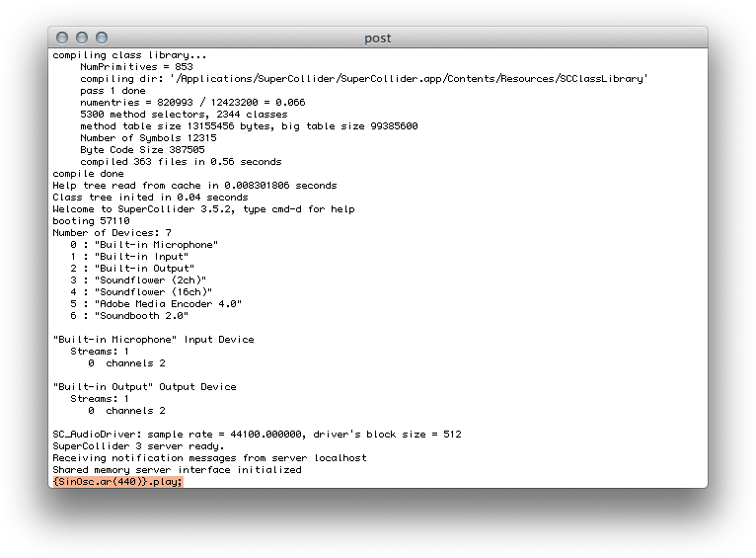Minimize the post window
Viewport: 756px width, 558px height.
point(82,38)
